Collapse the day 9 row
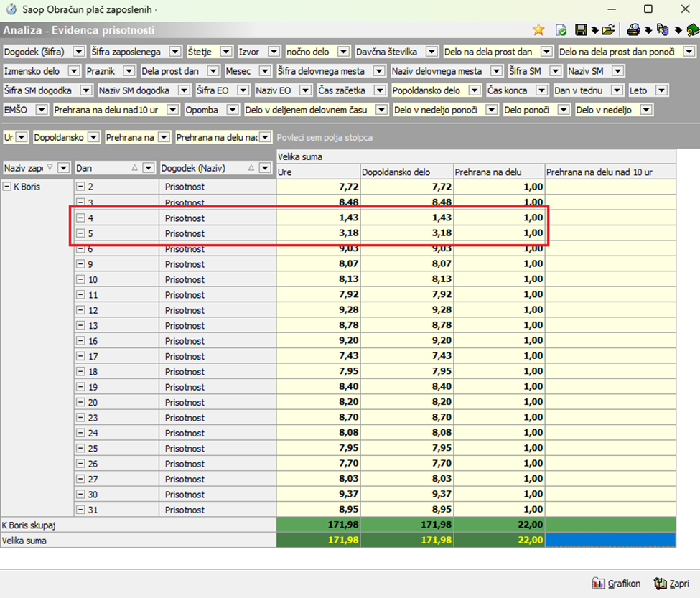The width and height of the screenshot is (700, 598). [81, 264]
